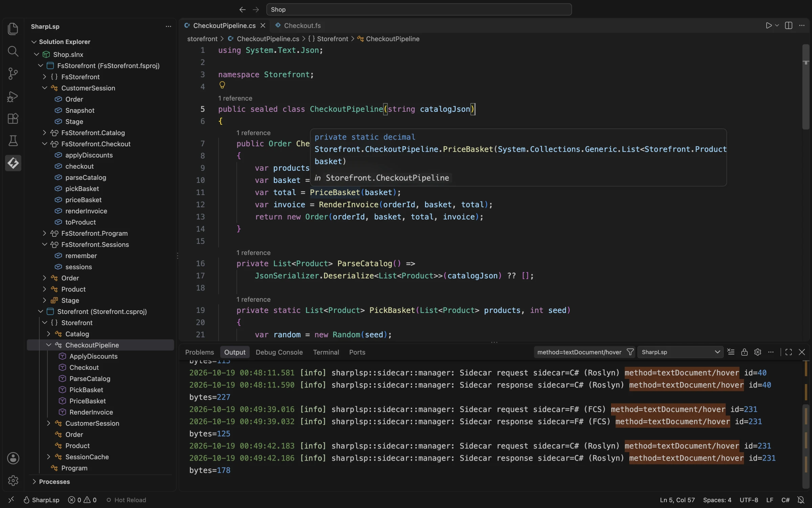Open the Testing flask icon

13,141
